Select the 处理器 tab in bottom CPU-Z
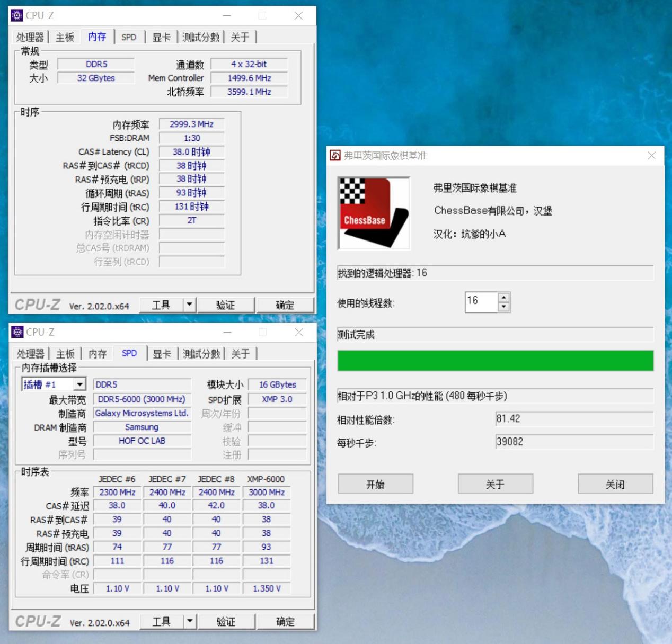This screenshot has width=672, height=644. pos(30,353)
